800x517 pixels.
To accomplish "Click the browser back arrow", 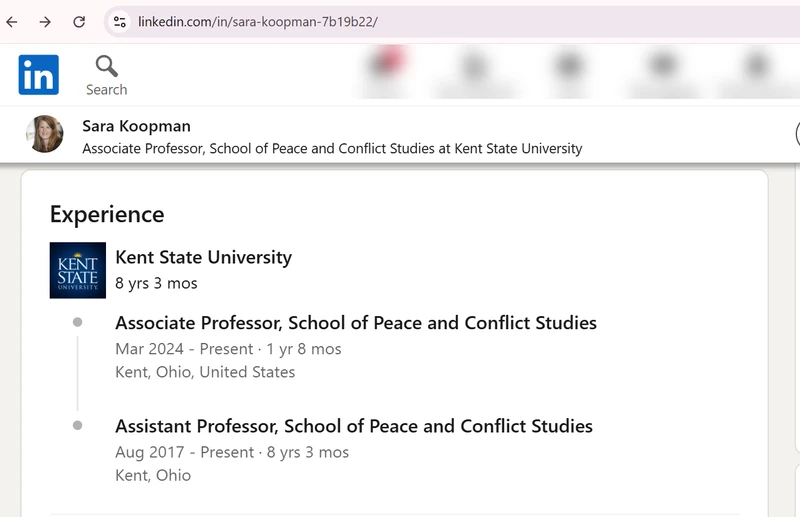I will point(12,22).
